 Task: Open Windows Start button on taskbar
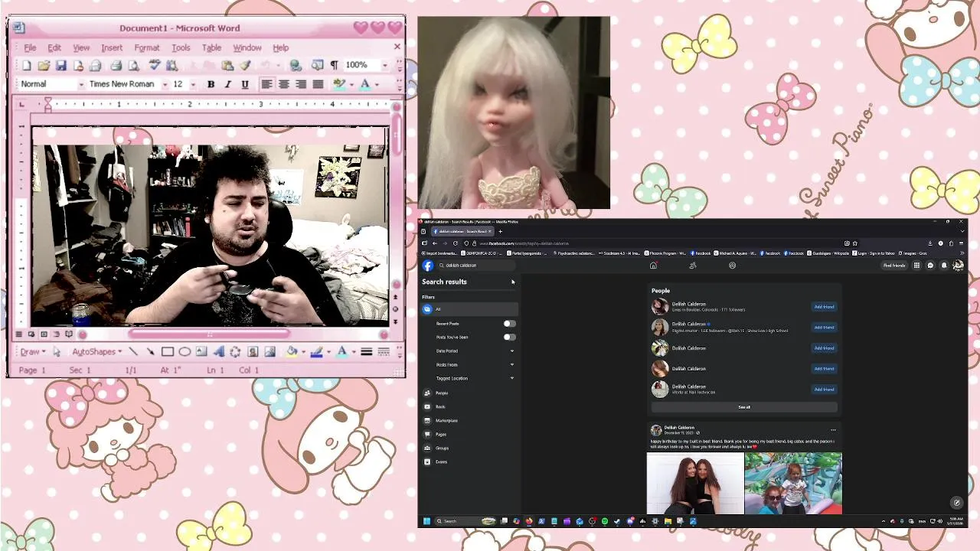click(x=426, y=521)
